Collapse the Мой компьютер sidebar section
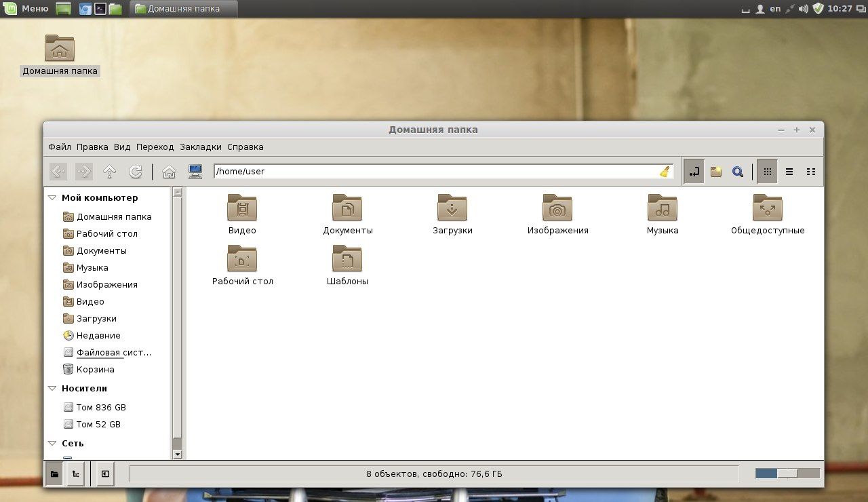The width and height of the screenshot is (868, 502). [x=52, y=198]
